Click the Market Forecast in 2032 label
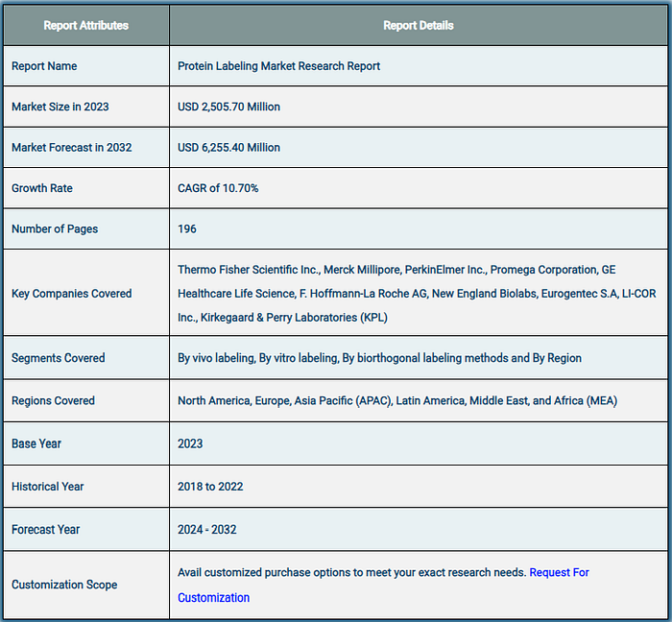Viewport: 672px width, 622px height. click(72, 148)
